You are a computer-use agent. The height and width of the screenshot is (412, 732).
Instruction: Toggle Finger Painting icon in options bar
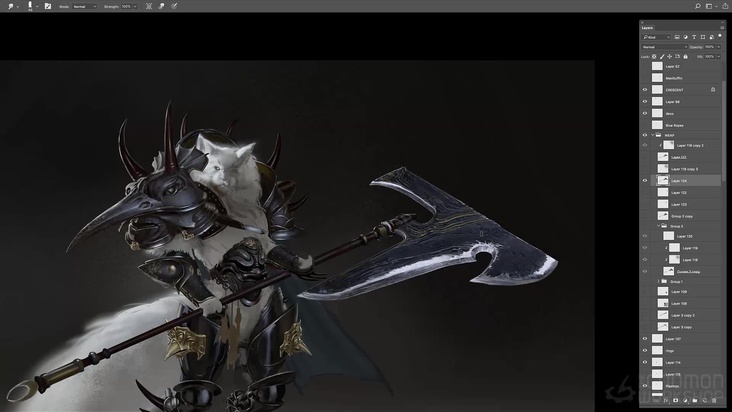click(162, 6)
